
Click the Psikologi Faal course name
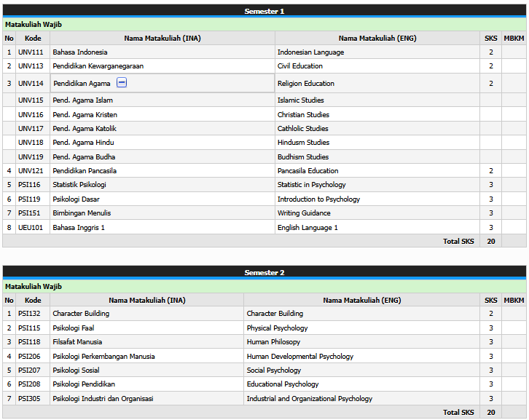(x=73, y=328)
